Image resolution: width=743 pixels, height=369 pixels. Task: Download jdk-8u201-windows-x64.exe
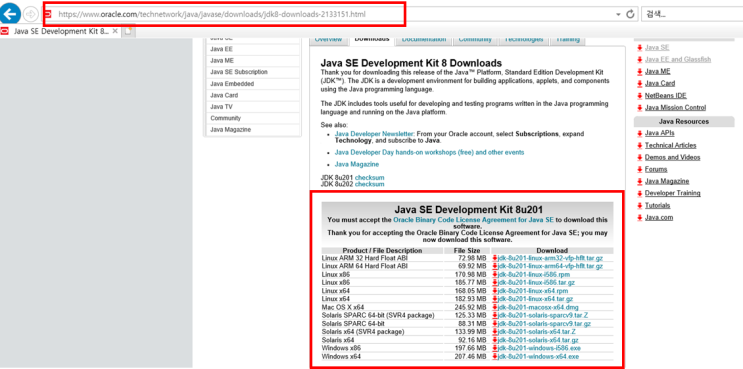538,356
